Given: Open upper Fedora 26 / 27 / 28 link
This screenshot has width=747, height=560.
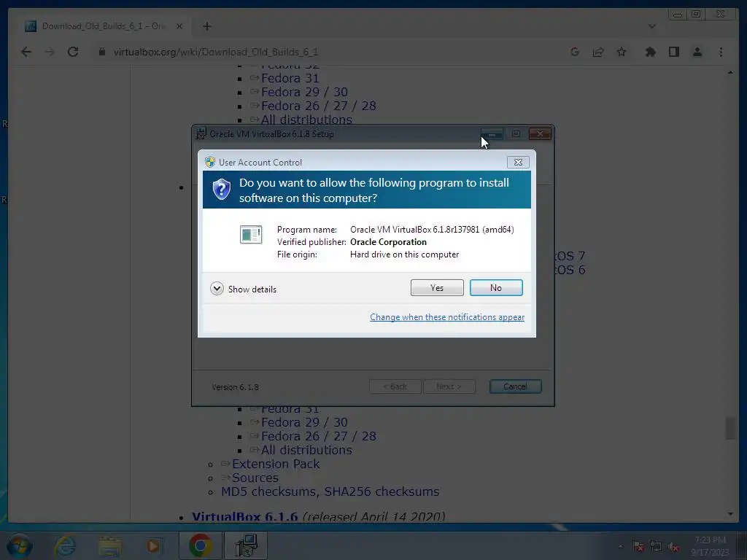Looking at the screenshot, I should pos(318,106).
